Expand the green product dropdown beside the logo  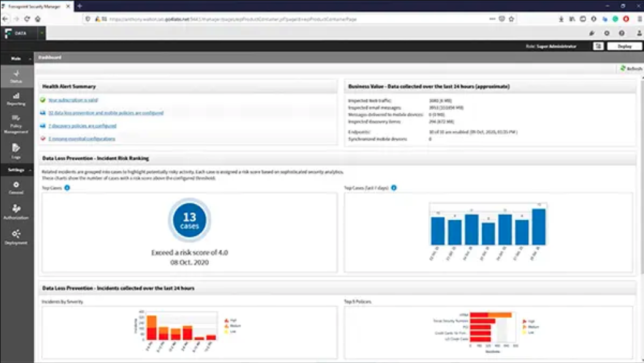(x=40, y=34)
